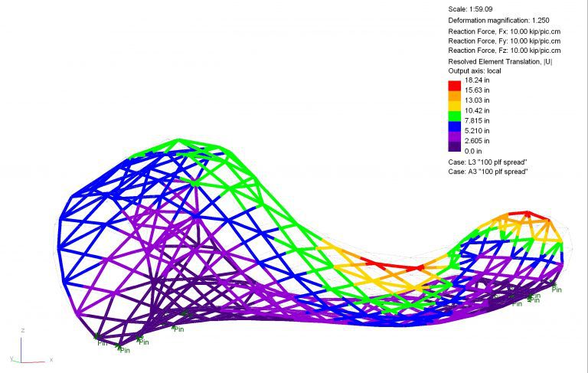Click the Reaction Force, Fy legend line
The image size is (588, 373).
(x=504, y=41)
